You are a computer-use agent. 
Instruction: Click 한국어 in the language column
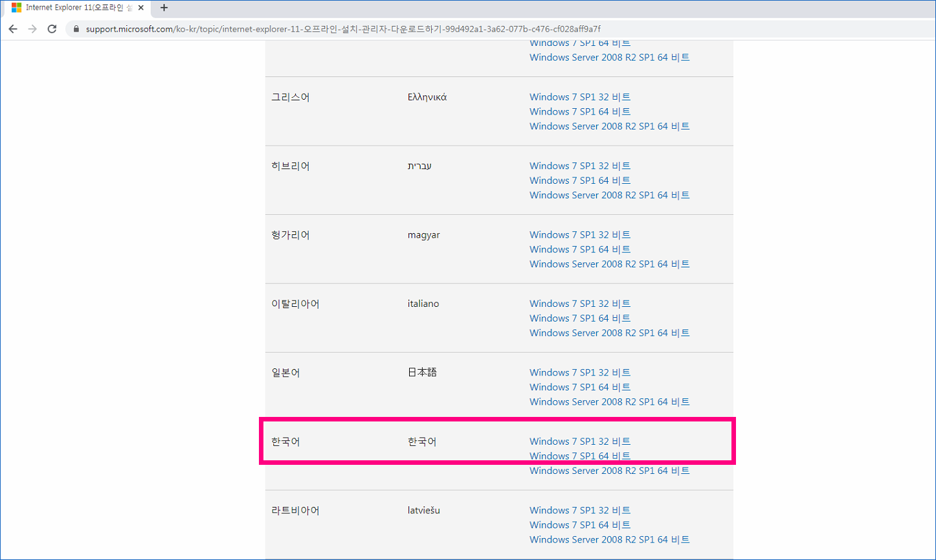coord(285,442)
